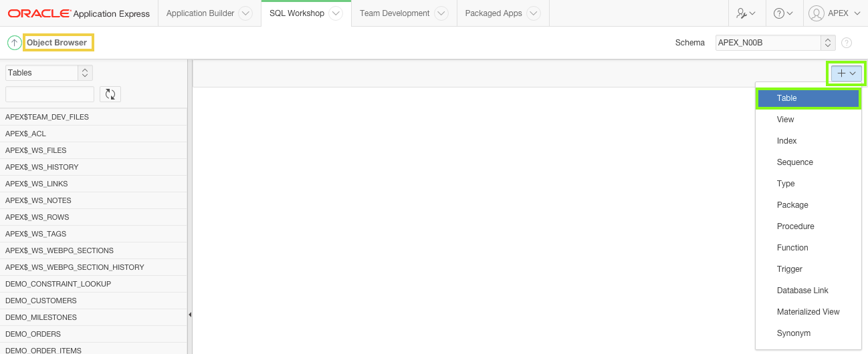This screenshot has height=354, width=868.
Task: Select the DEMO_MILESTONES table
Action: click(94, 317)
